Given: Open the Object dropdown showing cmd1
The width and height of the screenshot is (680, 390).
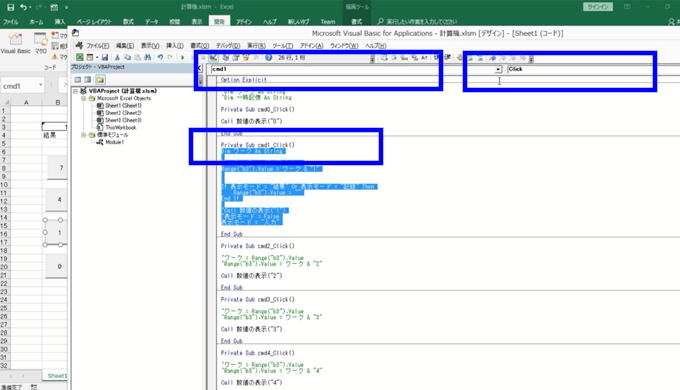Looking at the screenshot, I should click(498, 69).
